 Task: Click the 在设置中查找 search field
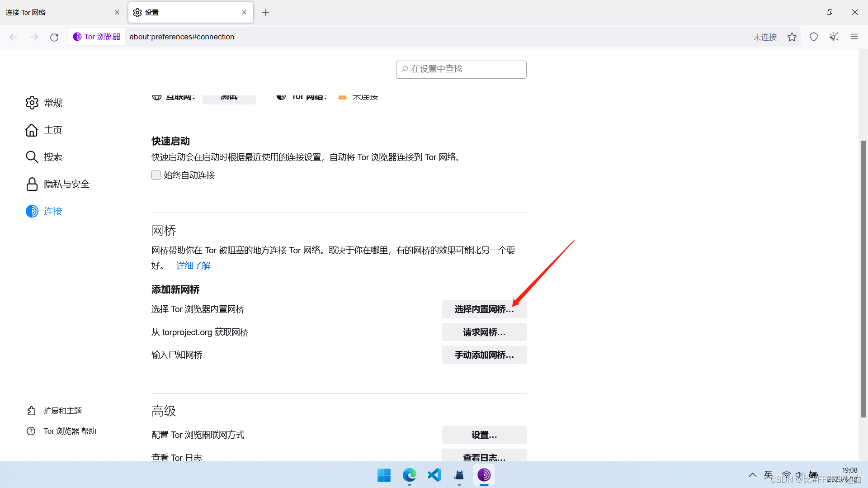click(x=461, y=69)
